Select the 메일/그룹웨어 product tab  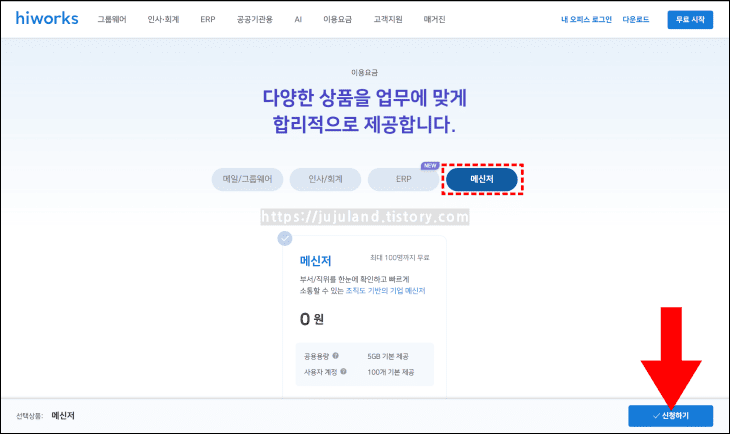[247, 179]
